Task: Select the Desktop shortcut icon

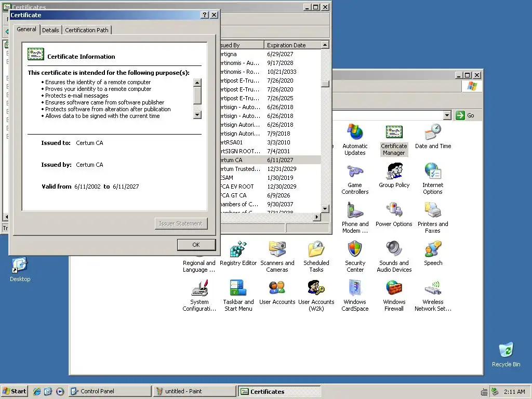Action: (x=20, y=270)
